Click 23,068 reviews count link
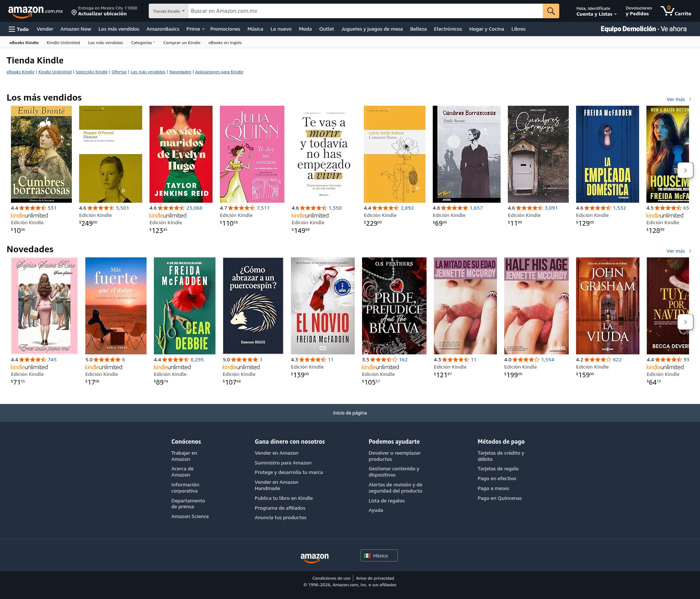 tap(194, 208)
